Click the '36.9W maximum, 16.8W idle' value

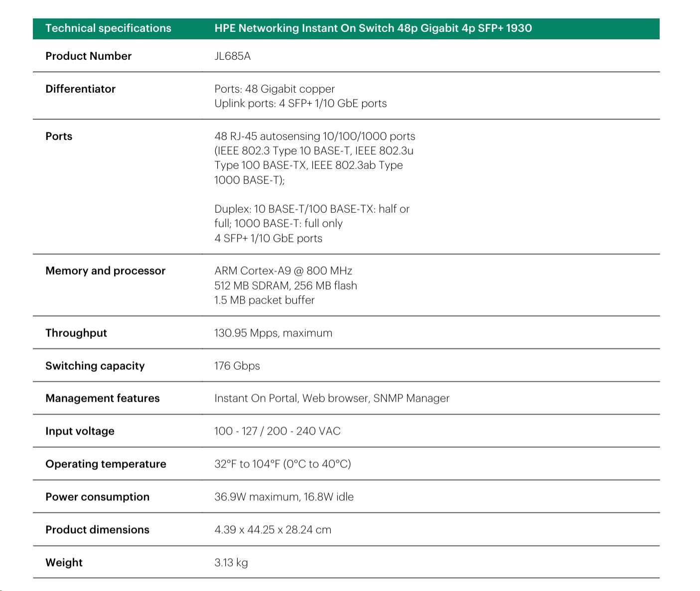tap(283, 497)
